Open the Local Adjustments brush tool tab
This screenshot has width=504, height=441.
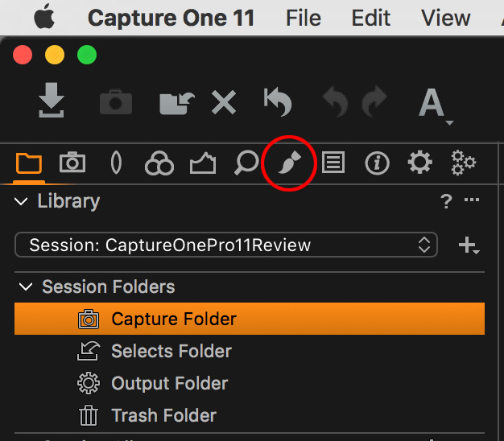click(287, 163)
